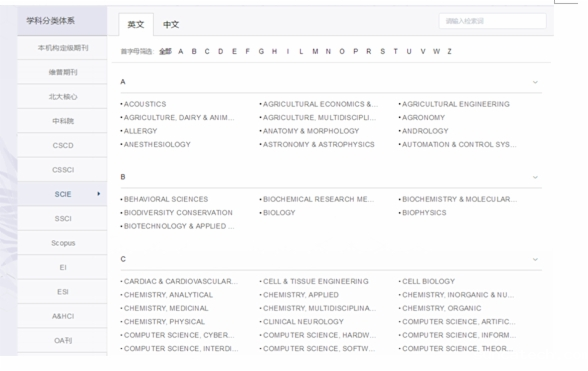Open CHEMISTRY, APPLIED subject
The height and width of the screenshot is (371, 588).
pos(301,295)
